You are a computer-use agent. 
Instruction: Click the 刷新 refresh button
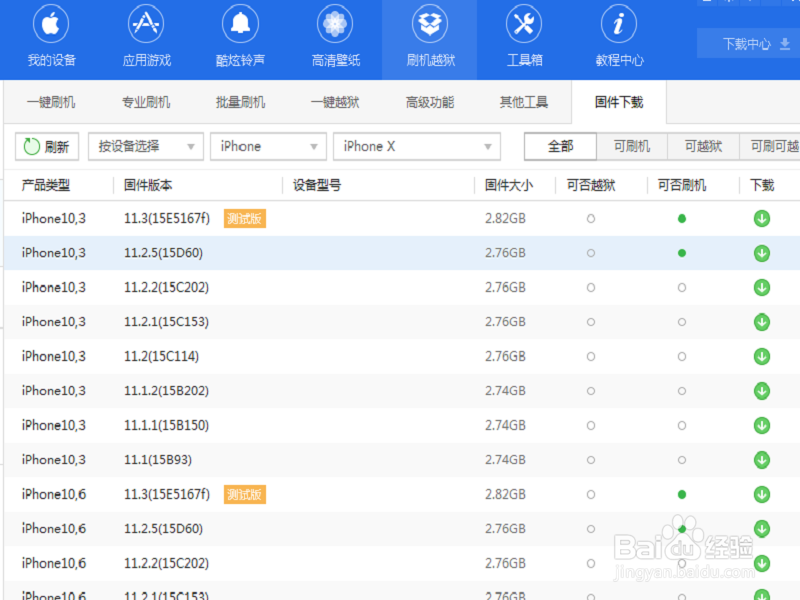coord(47,147)
